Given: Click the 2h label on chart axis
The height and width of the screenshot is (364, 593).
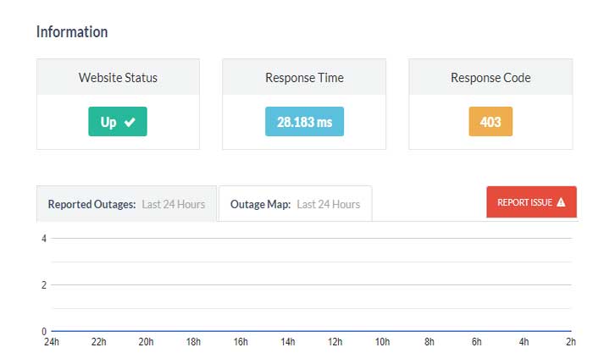Looking at the screenshot, I should (x=572, y=342).
